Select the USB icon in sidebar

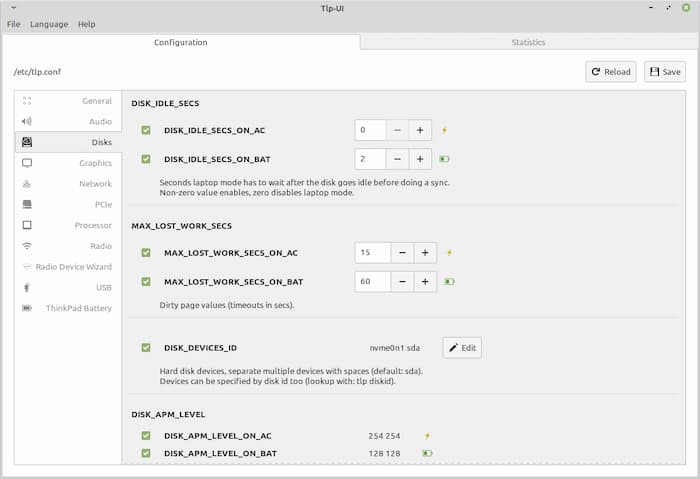click(x=27, y=287)
